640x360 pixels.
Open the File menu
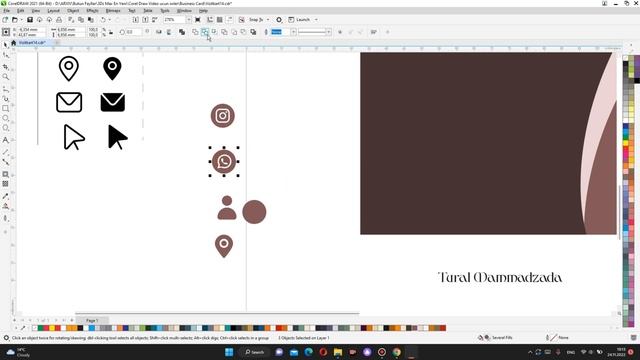7,11
